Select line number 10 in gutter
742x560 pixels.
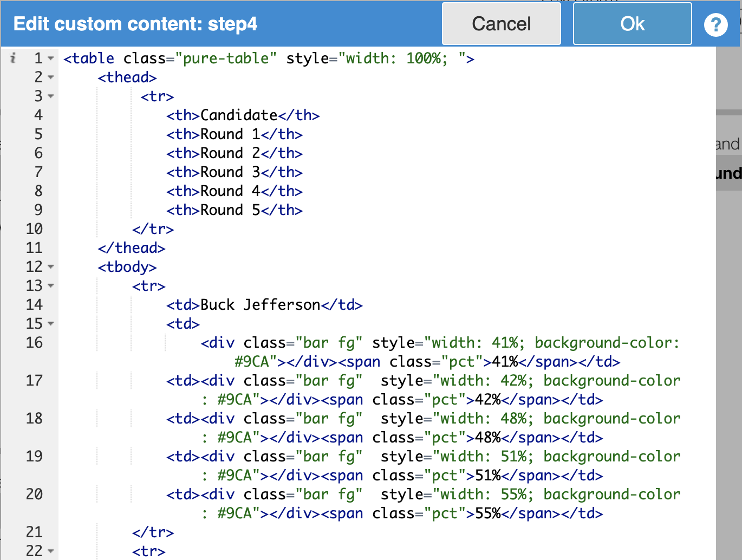click(x=34, y=229)
